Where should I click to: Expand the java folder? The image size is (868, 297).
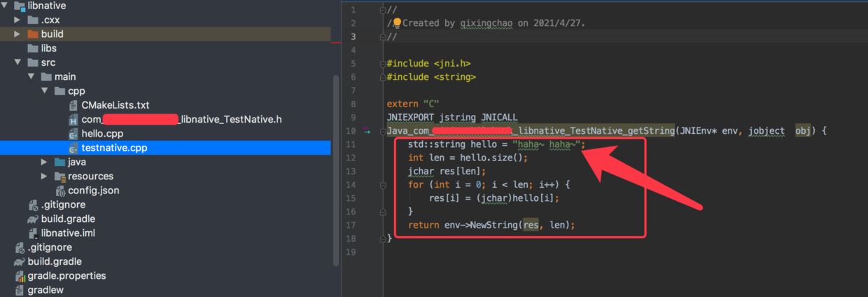click(45, 162)
